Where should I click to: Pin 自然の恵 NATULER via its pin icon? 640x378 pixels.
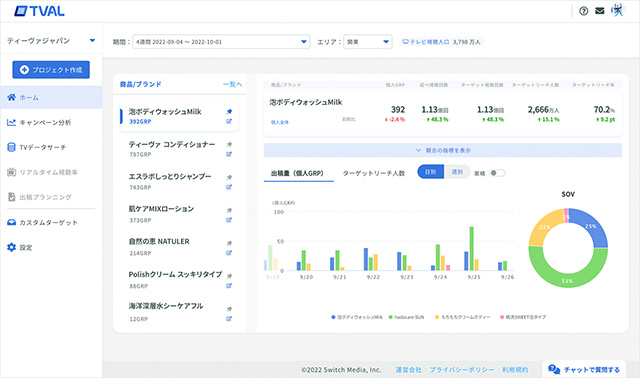coord(229,243)
